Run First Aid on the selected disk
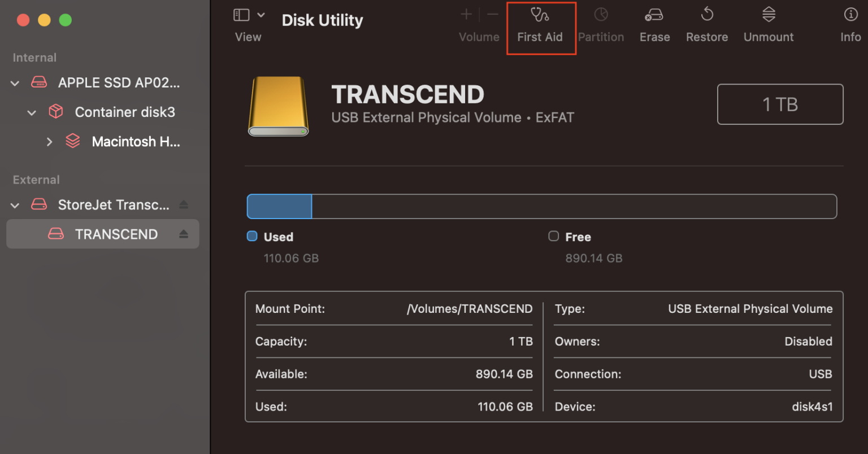Screen dimensions: 868x454 click(540, 25)
